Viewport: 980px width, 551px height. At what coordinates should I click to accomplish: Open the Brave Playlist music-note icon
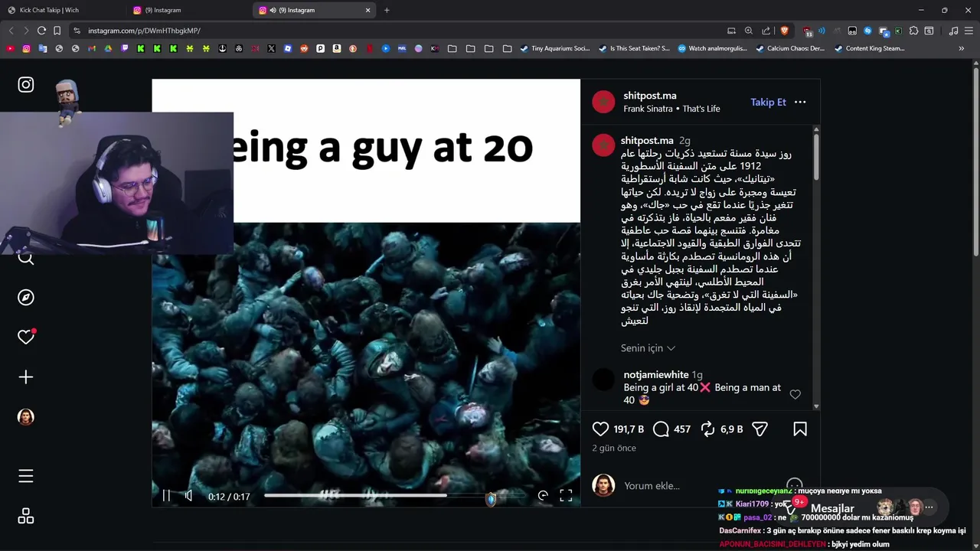[954, 31]
